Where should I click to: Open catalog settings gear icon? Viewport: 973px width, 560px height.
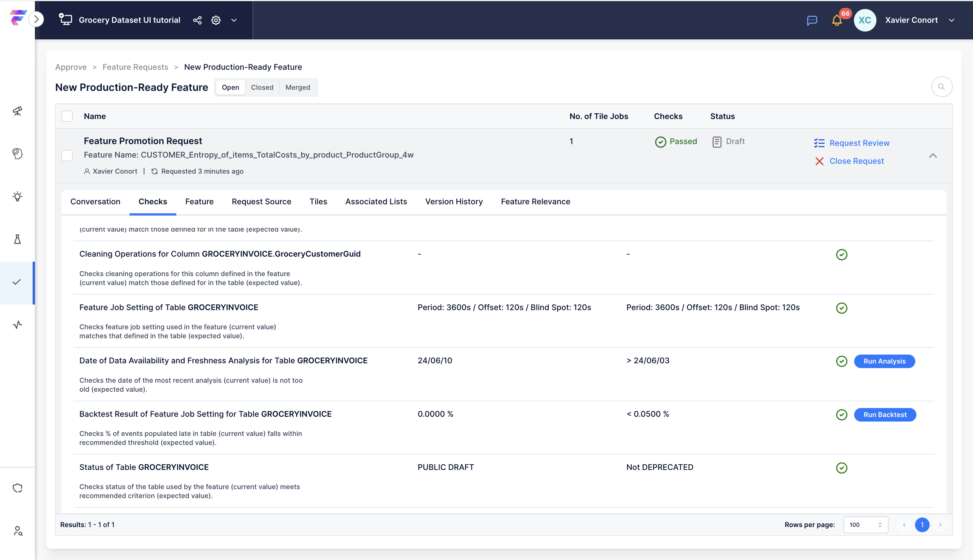216,20
